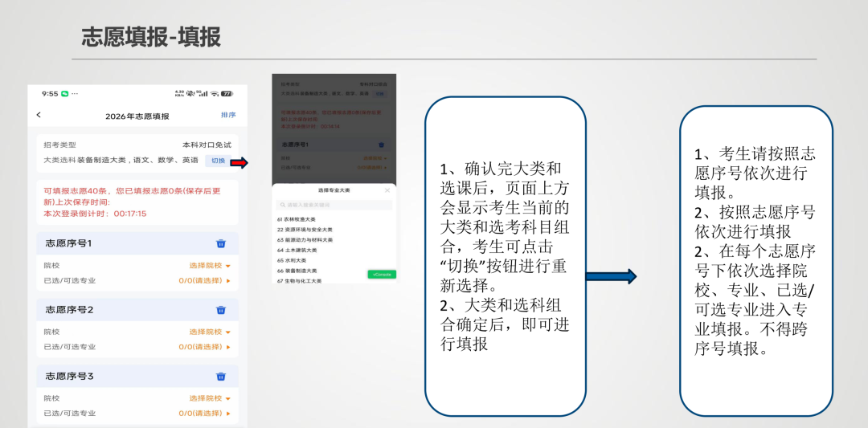The height and width of the screenshot is (428, 868).
Task: Tap the back arrow beside 2026年志愿填报
Action: [39, 116]
